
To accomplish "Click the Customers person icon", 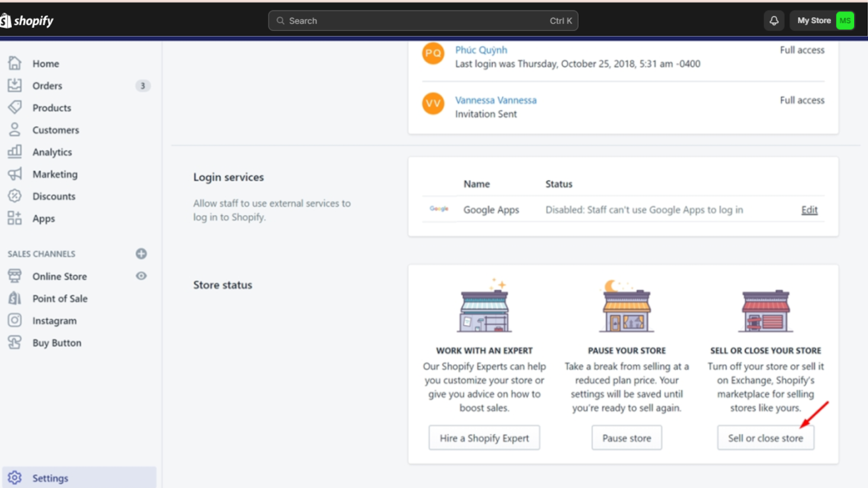I will [x=15, y=130].
